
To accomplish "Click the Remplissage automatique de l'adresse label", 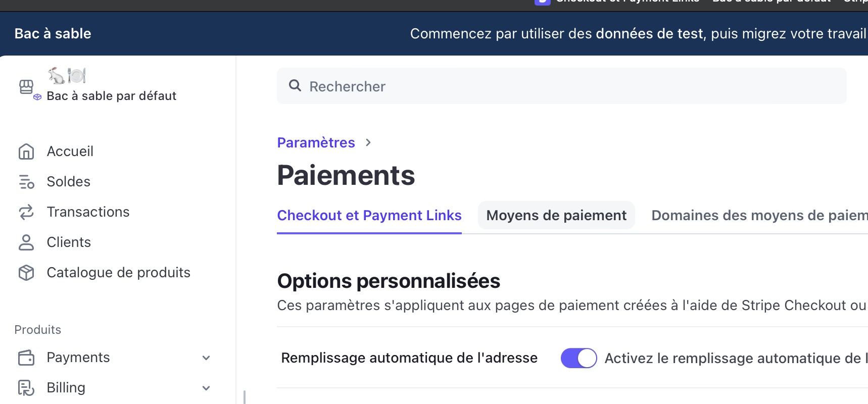I will [x=409, y=358].
